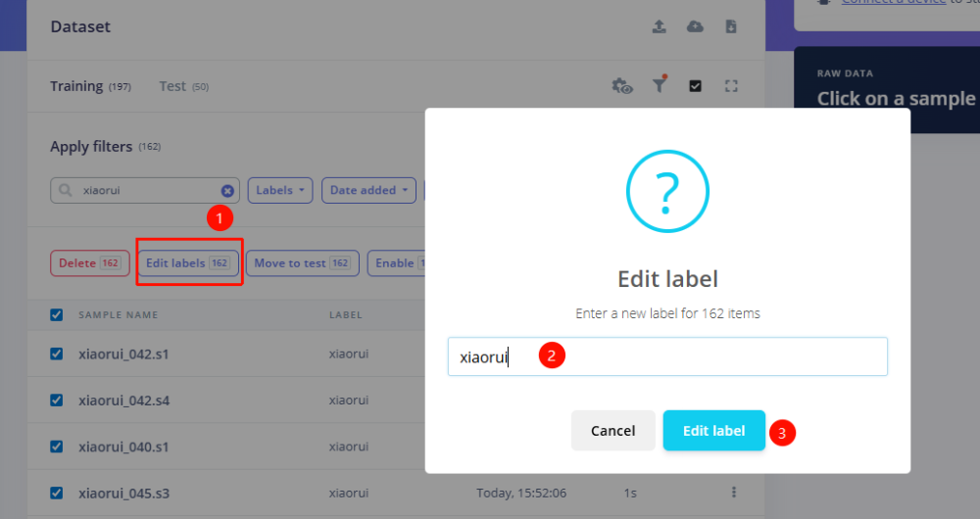
Task: Toggle the multi-select checkbox icon in toolbar
Action: click(x=696, y=86)
